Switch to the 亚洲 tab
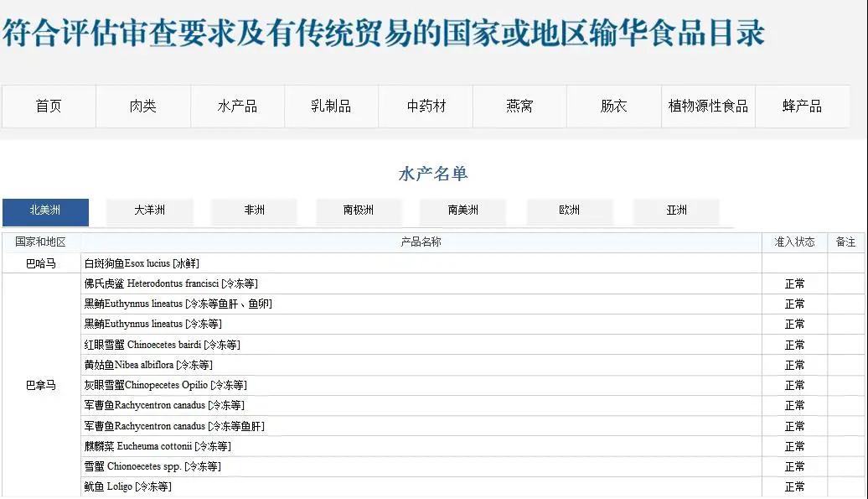Viewport: 868px width, 499px height. point(676,211)
